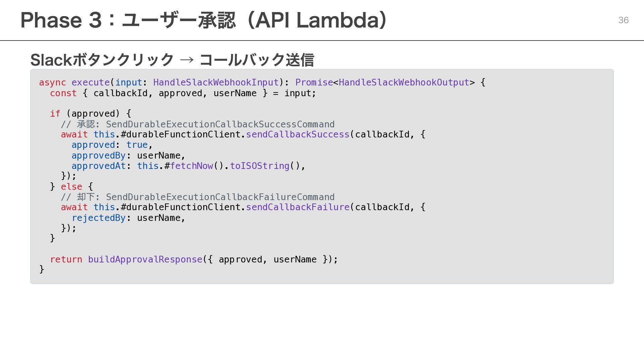This screenshot has width=644, height=362.
Task: Click the SendDurableExecutionCallbackSuccessCommand comment
Action: 220,124
